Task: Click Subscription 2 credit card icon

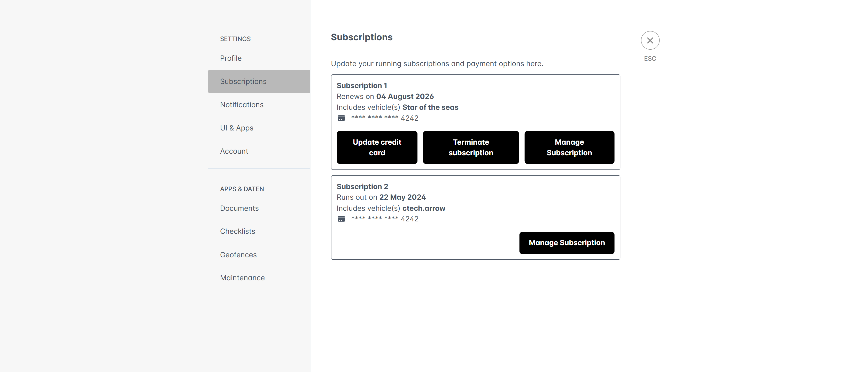Action: coord(341,219)
